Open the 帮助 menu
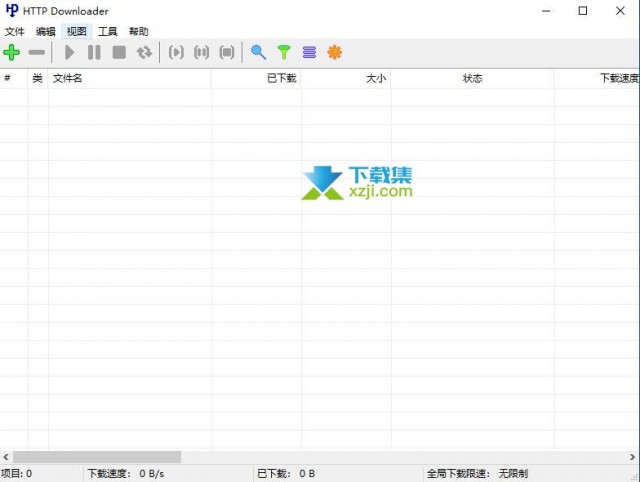Screen dimensions: 640x482 (139, 31)
